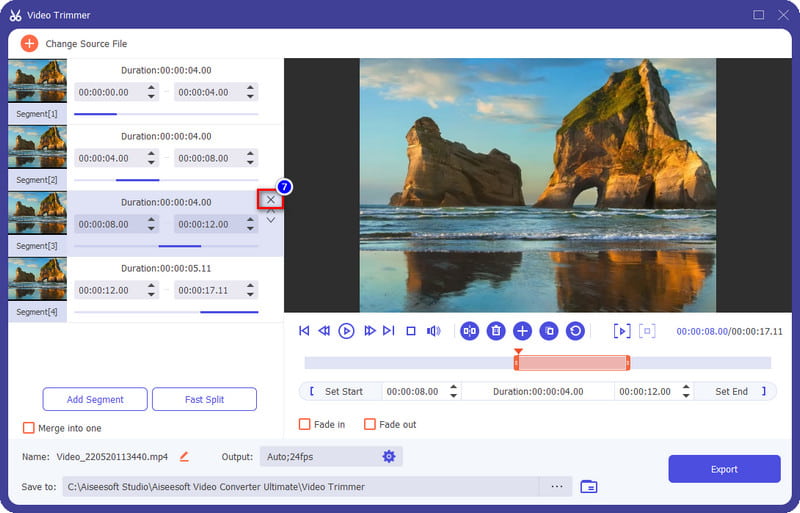Viewport: 800px width, 513px height.
Task: Delete the segment with the trash icon
Action: coord(496,331)
